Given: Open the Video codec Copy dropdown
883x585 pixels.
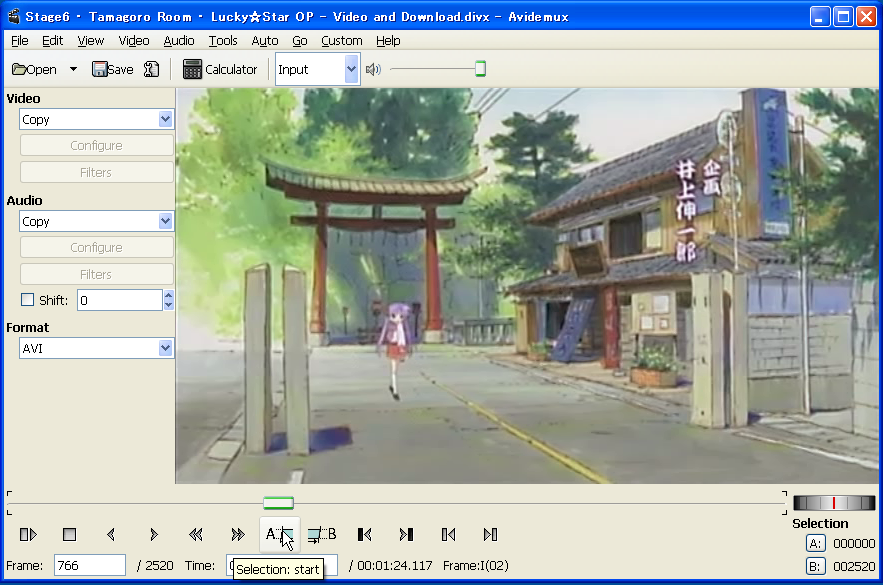Looking at the screenshot, I should pyautogui.click(x=96, y=119).
